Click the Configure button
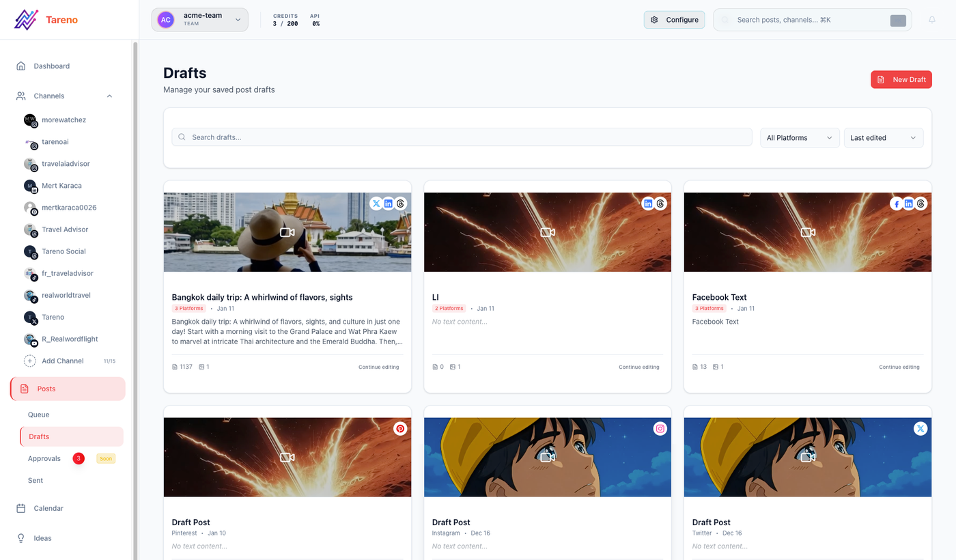 click(674, 20)
